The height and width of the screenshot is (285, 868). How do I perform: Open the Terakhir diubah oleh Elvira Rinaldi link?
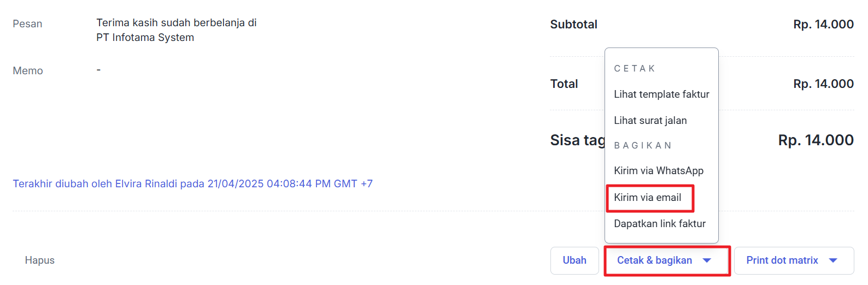[x=192, y=184]
